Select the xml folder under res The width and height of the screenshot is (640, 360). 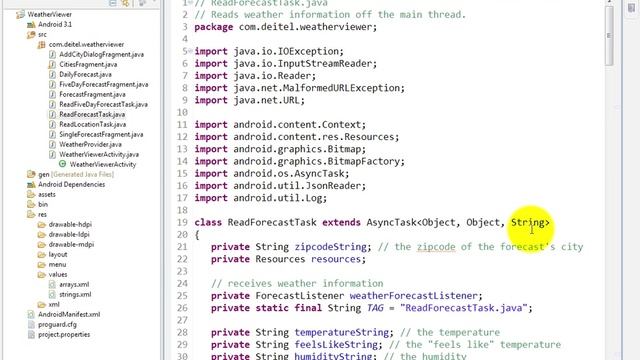(54, 304)
